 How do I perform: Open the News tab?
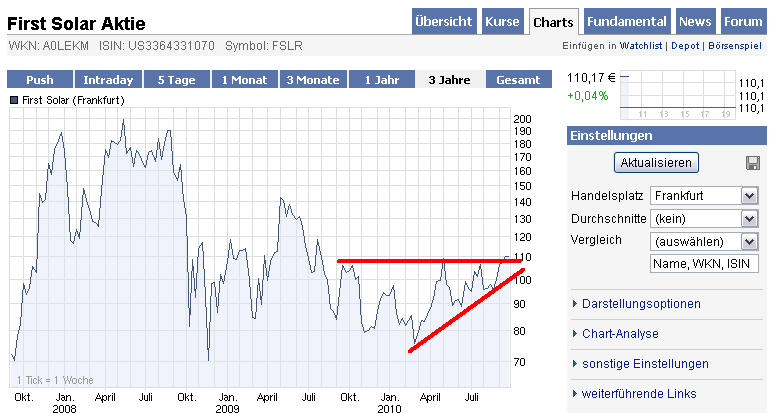pyautogui.click(x=695, y=22)
